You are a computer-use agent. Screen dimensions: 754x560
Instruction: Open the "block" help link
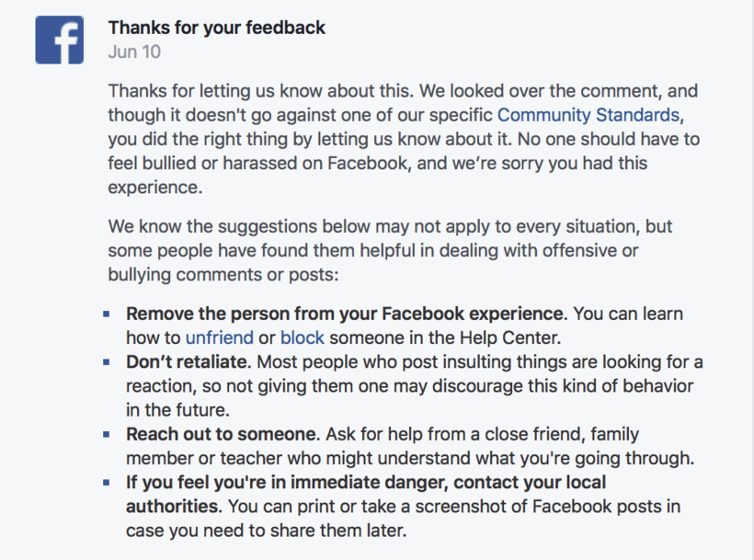coord(303,337)
